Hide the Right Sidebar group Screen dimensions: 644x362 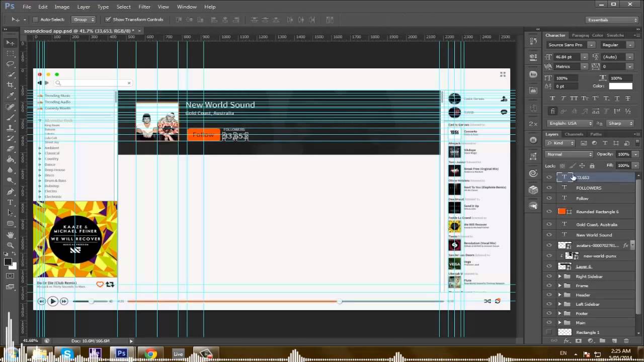pyautogui.click(x=549, y=277)
